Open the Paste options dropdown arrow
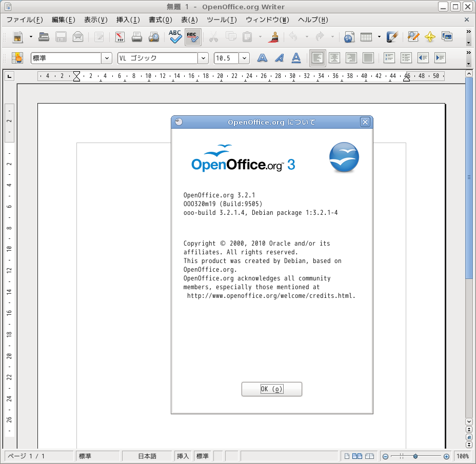Image resolution: width=476 pixels, height=464 pixels. coord(261,37)
